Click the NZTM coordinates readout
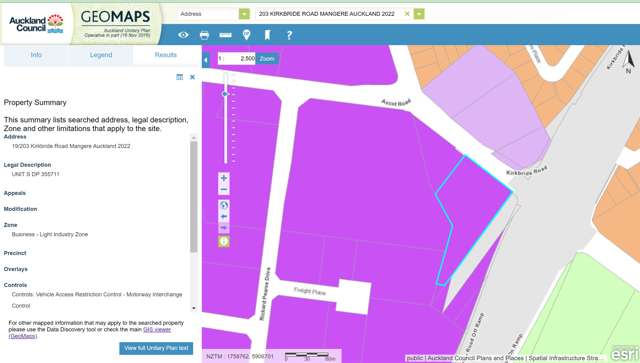This screenshot has height=363, width=640. 240,356
